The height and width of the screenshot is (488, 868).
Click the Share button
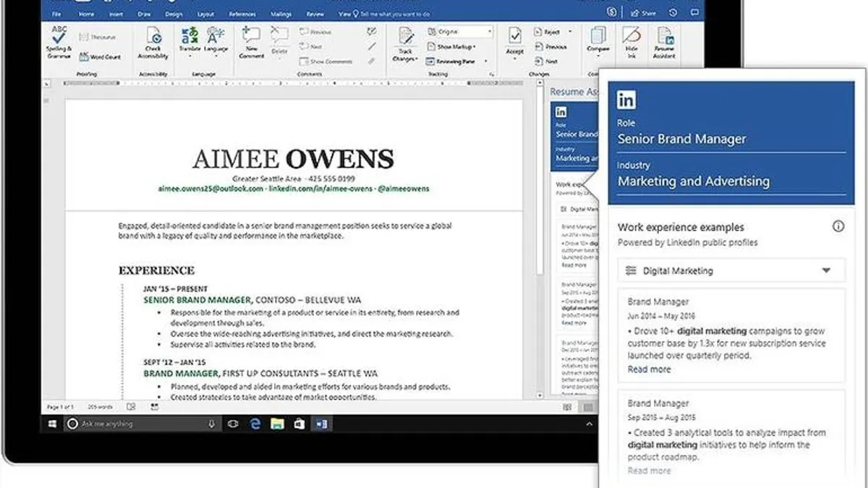(643, 13)
